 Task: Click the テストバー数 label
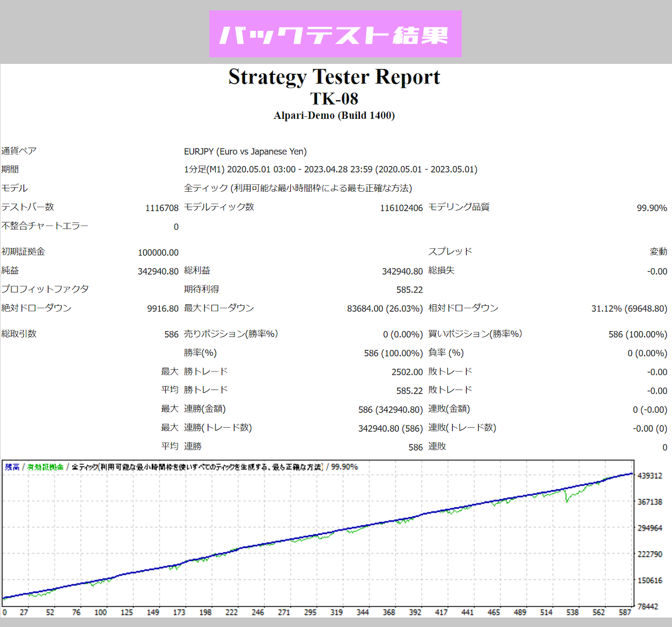pyautogui.click(x=28, y=207)
